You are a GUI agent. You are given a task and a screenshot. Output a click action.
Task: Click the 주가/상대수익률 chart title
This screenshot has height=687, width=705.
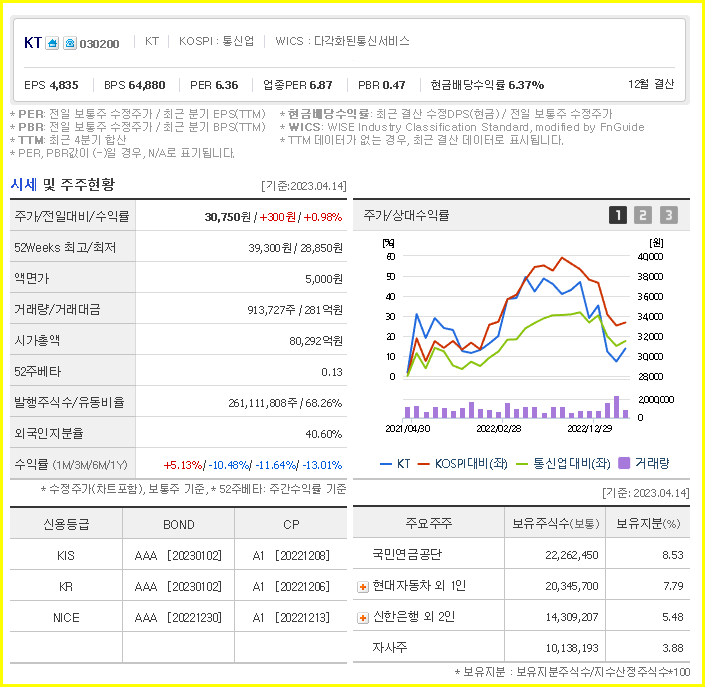click(406, 215)
